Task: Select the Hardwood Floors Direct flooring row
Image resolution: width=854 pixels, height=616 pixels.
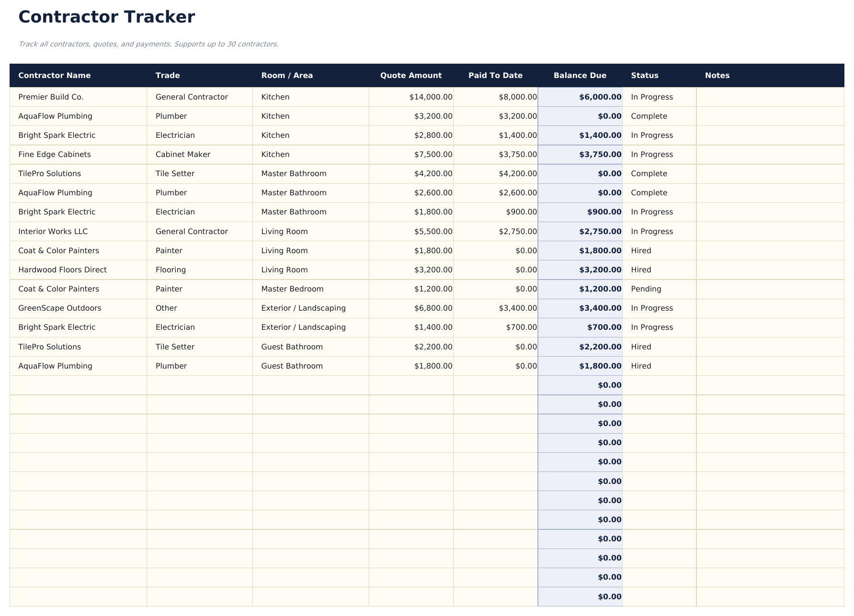Action: point(62,269)
